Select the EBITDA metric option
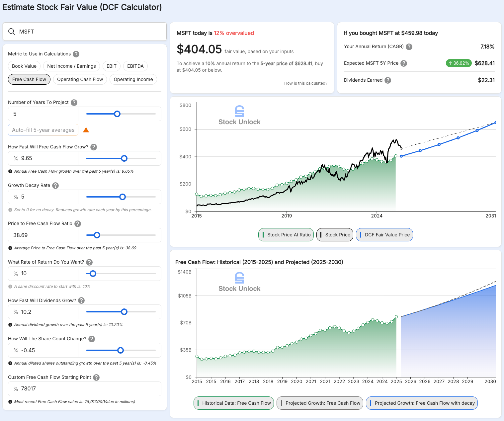This screenshot has height=421, width=504. click(135, 66)
